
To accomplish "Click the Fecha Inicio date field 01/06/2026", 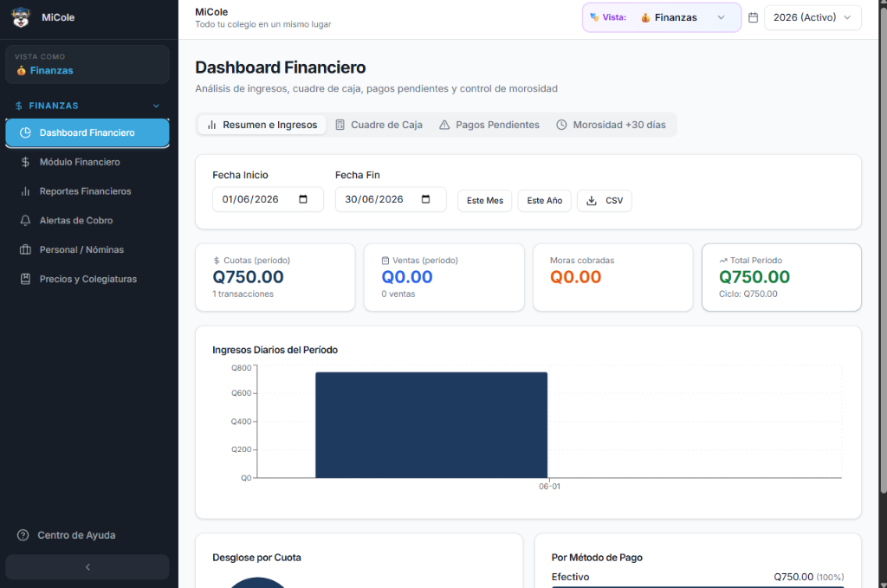I will pyautogui.click(x=269, y=199).
